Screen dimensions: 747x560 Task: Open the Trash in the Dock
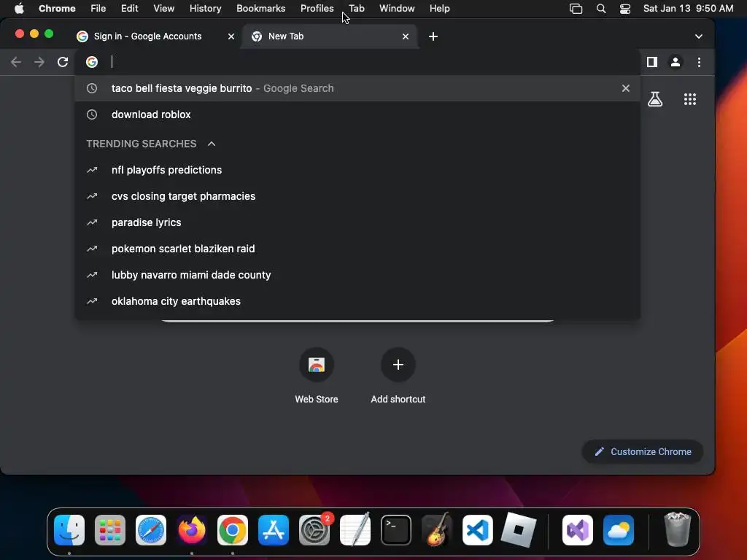coord(678,529)
